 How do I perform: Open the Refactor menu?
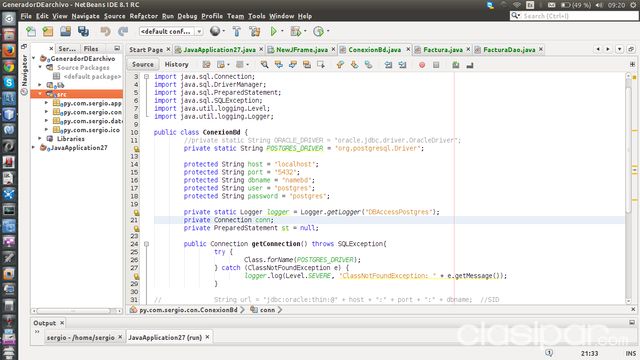point(143,16)
